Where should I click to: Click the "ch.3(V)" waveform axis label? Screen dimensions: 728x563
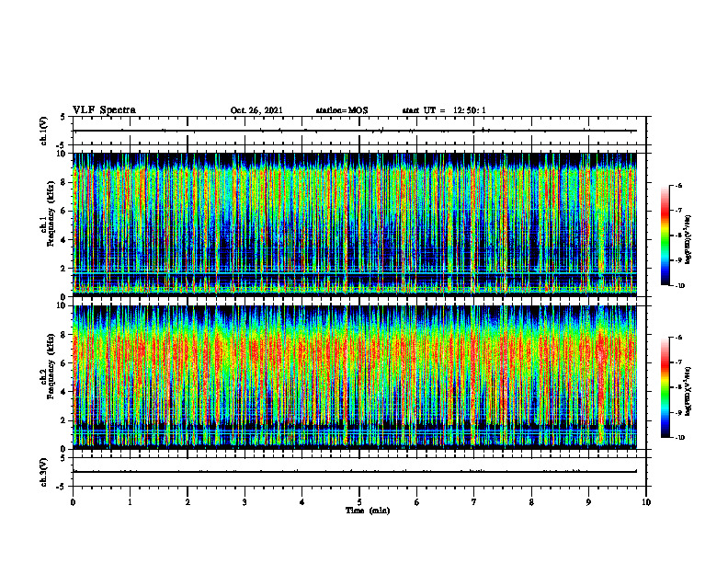[43, 472]
